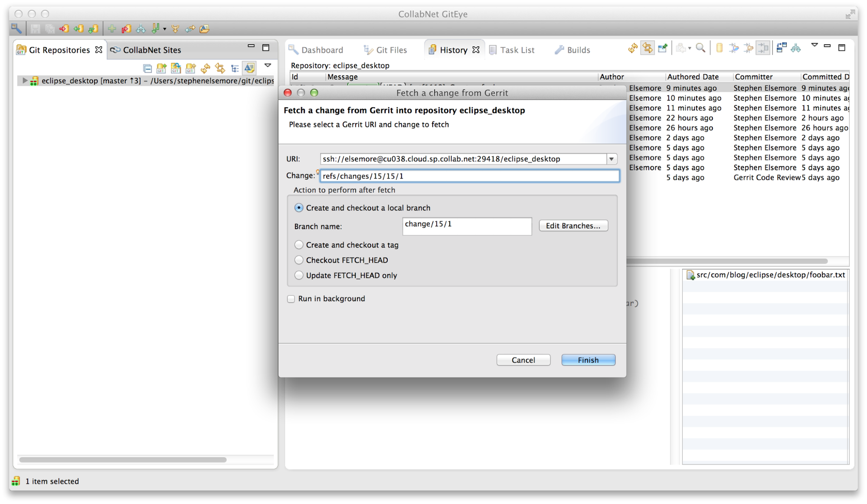Click the Search icon in History toolbar

700,48
